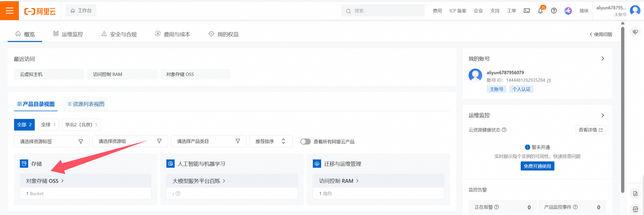Filter by 全球 1 region
This screenshot has width=644, height=215.
coord(48,124)
